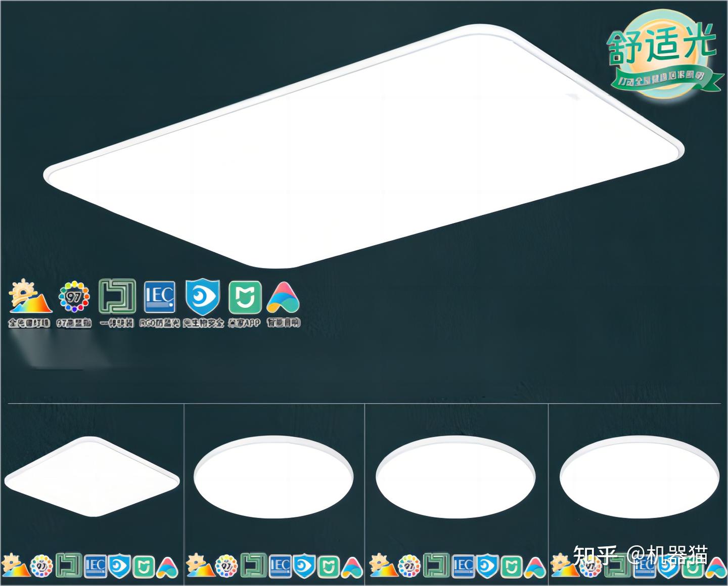This screenshot has width=728, height=586.
Task: Select the first round ceiling lamp thumbnail
Action: point(274,477)
